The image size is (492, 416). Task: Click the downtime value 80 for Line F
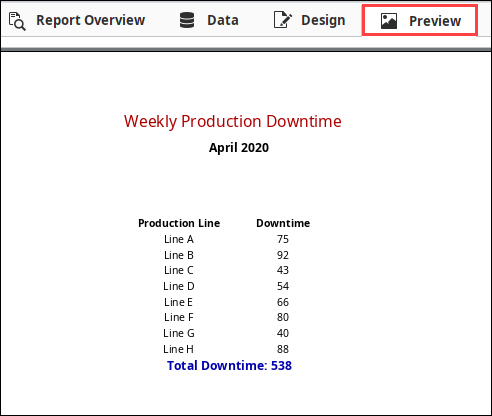(283, 317)
